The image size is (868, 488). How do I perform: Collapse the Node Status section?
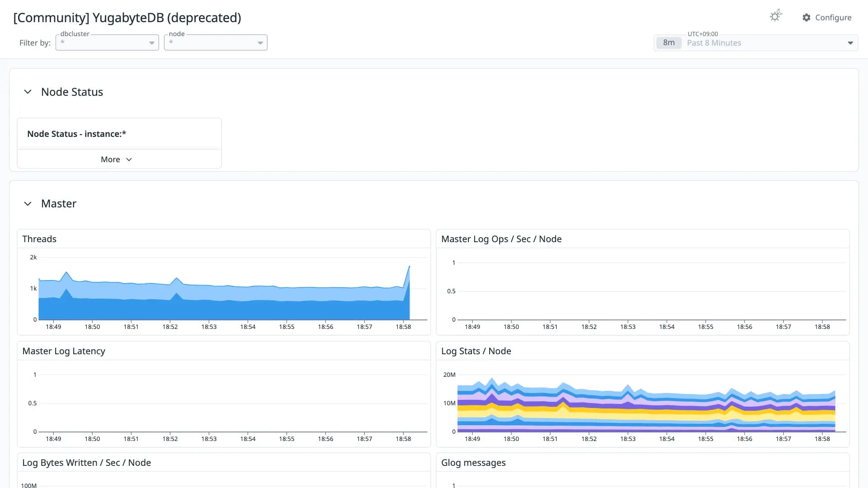coord(28,92)
